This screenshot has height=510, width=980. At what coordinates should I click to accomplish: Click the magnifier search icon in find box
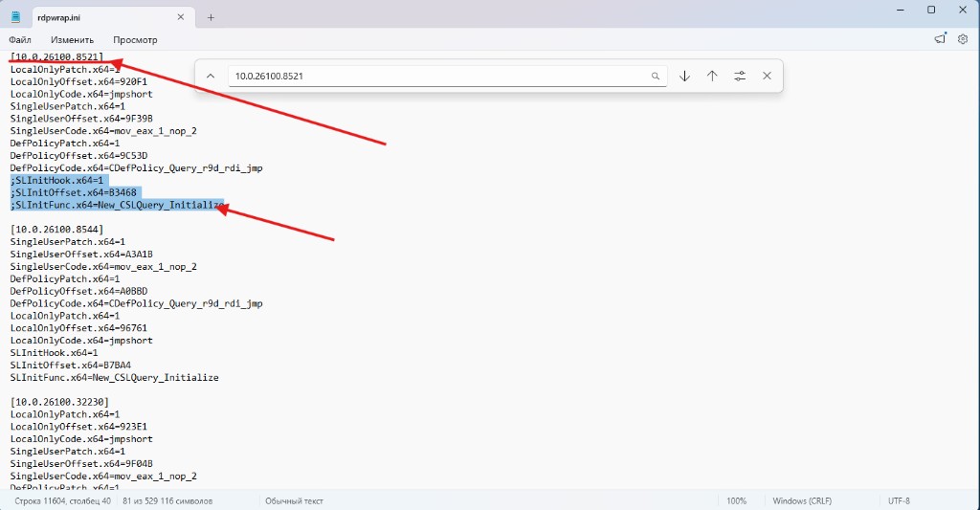(655, 77)
